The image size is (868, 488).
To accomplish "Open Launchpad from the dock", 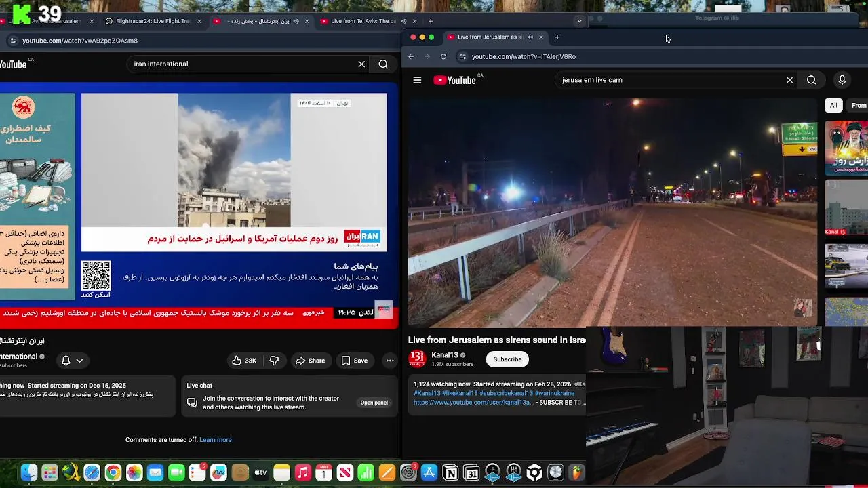I will 50,473.
